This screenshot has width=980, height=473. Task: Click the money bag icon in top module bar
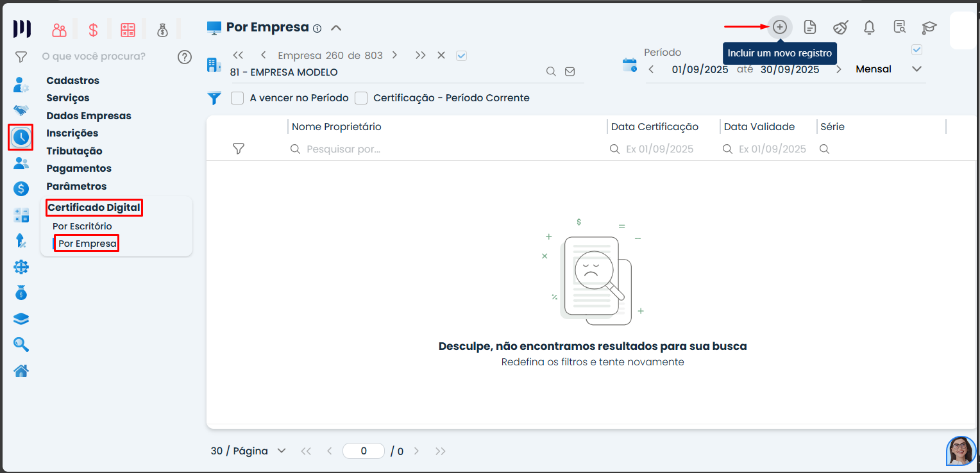pos(162,29)
